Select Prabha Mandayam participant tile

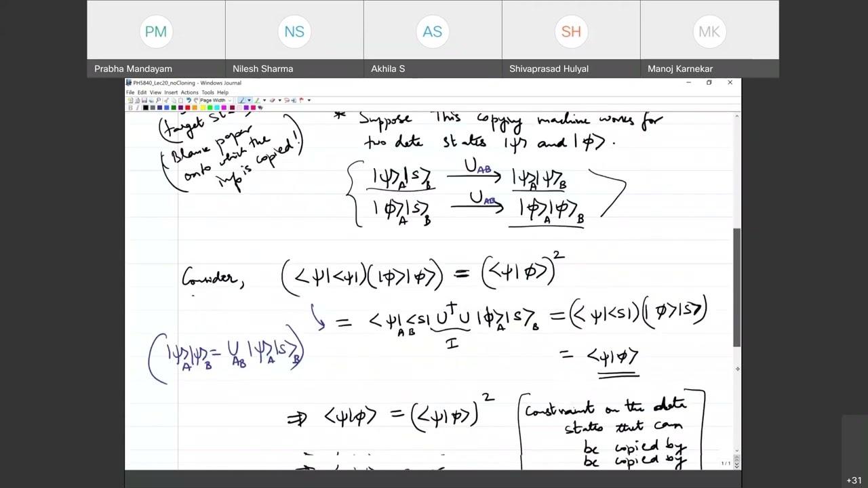[156, 39]
